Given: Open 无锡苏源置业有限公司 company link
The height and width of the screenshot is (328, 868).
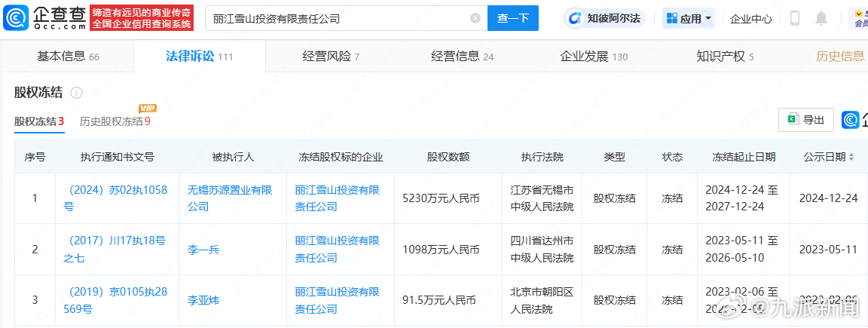Looking at the screenshot, I should click(230, 198).
